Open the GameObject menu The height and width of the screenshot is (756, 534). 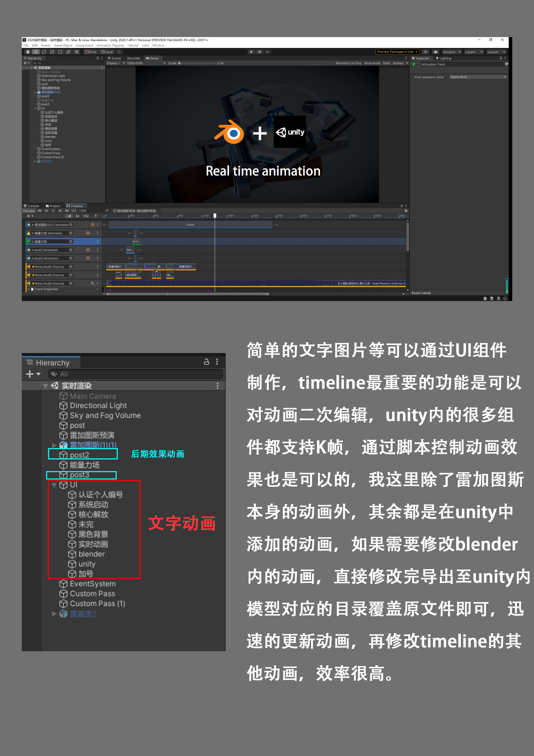[63, 45]
